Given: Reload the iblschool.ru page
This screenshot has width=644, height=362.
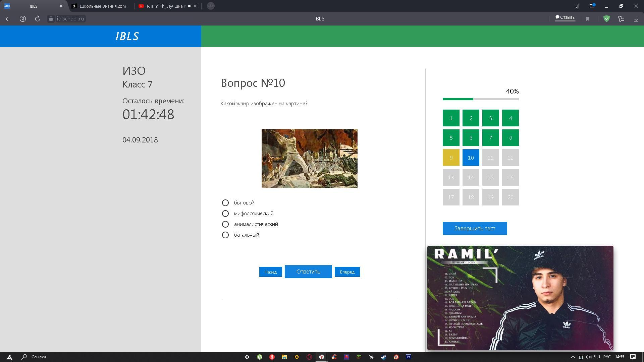Looking at the screenshot, I should (38, 19).
